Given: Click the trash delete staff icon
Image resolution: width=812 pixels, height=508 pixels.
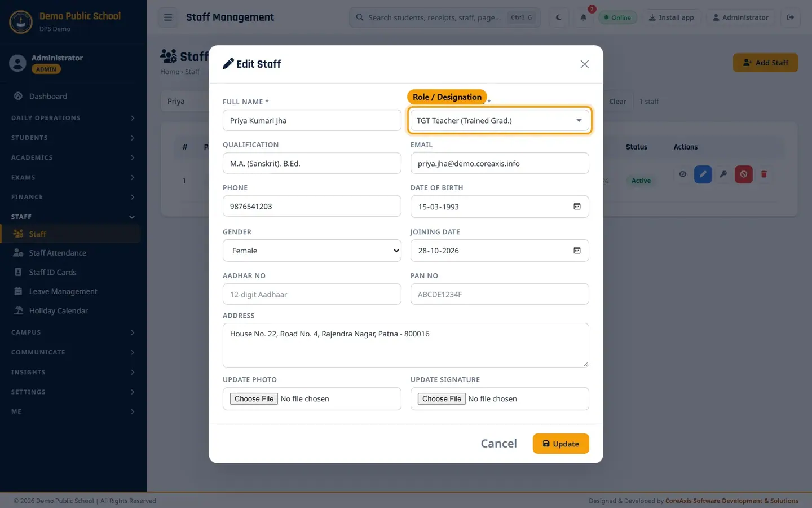Looking at the screenshot, I should 764,174.
